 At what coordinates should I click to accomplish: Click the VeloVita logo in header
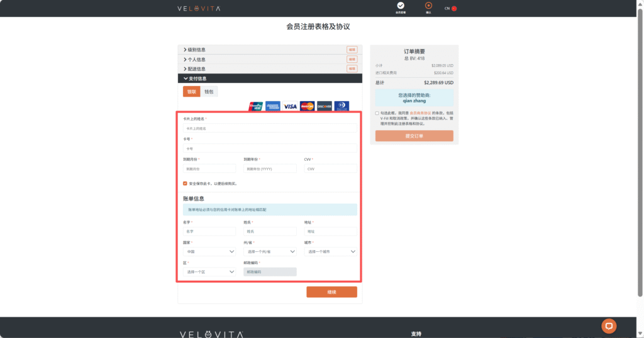click(x=199, y=8)
